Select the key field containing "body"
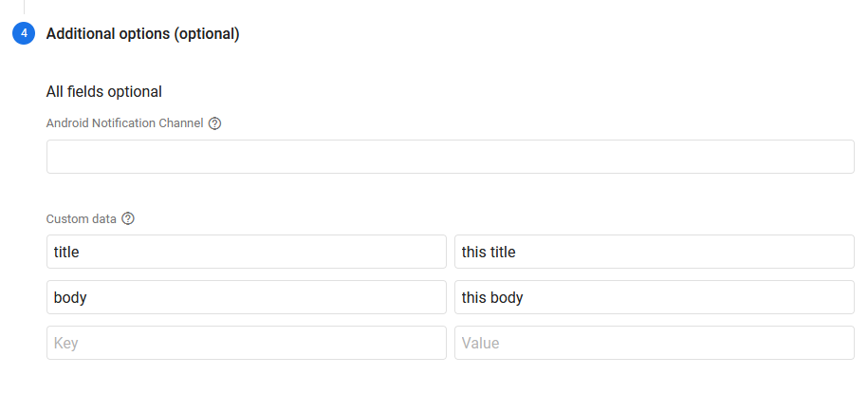 point(246,297)
